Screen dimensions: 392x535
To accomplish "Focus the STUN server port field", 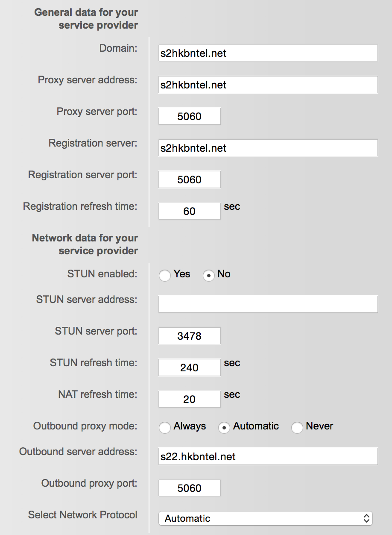I will click(190, 336).
